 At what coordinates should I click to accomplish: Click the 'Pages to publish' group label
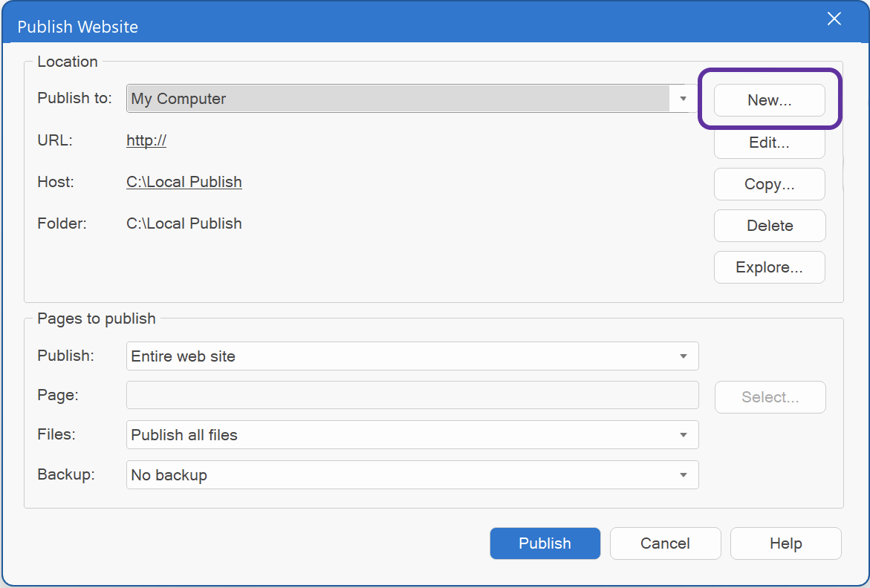pos(97,318)
